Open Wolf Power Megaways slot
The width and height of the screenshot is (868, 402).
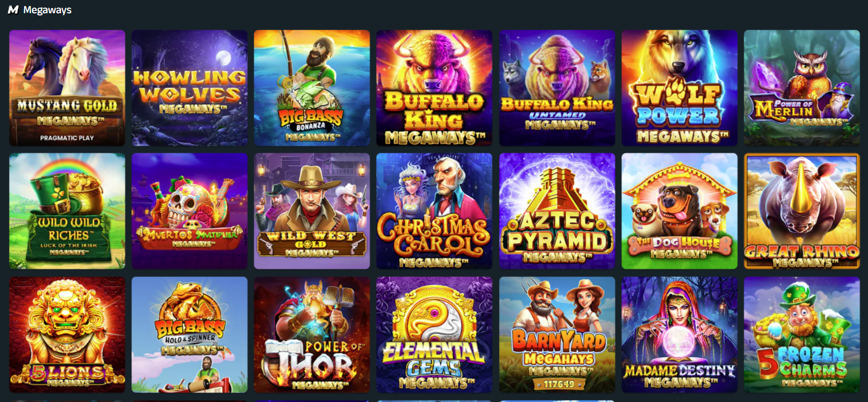pos(680,88)
